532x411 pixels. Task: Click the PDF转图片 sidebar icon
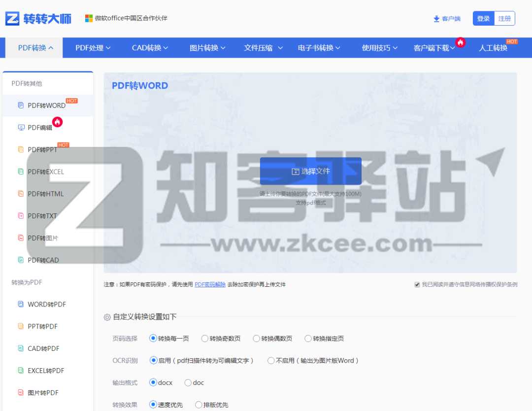(x=21, y=238)
